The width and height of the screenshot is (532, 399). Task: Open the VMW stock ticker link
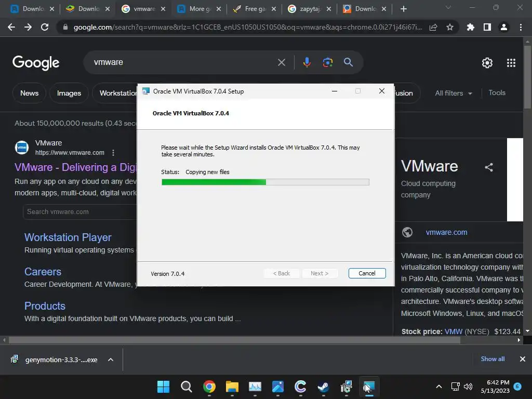tap(453, 331)
